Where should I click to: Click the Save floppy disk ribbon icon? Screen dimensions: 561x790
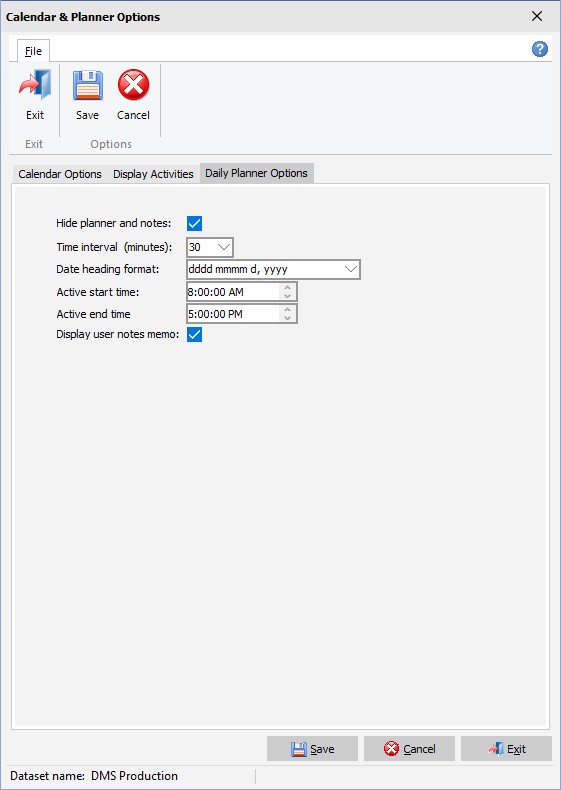(88, 85)
